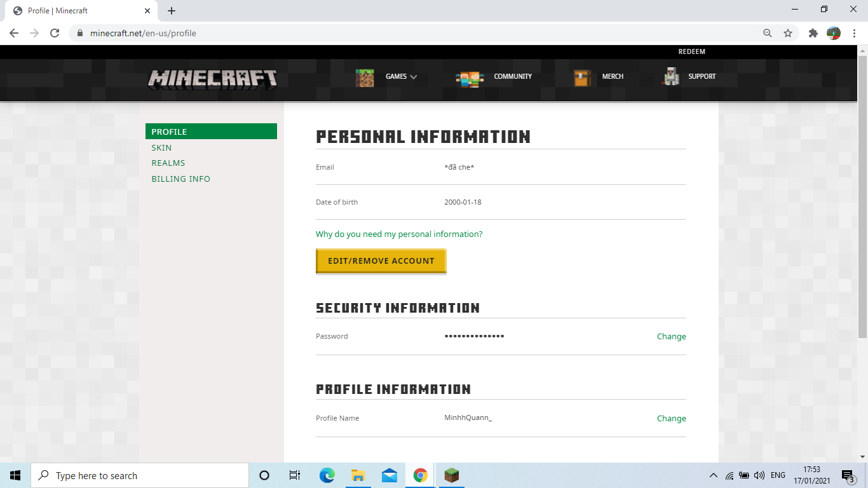The width and height of the screenshot is (868, 488).
Task: Select PROFILE in the sidebar
Action: click(x=211, y=132)
